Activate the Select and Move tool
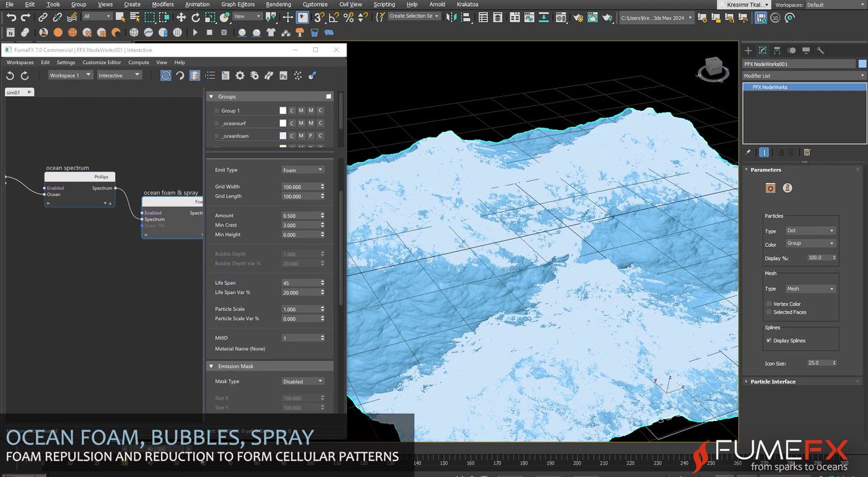The height and width of the screenshot is (477, 868). (x=181, y=17)
